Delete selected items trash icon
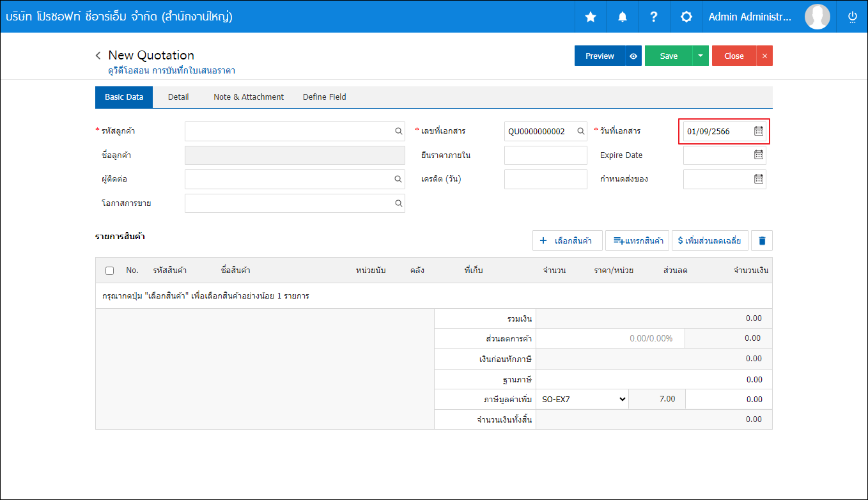868x500 pixels. 762,240
